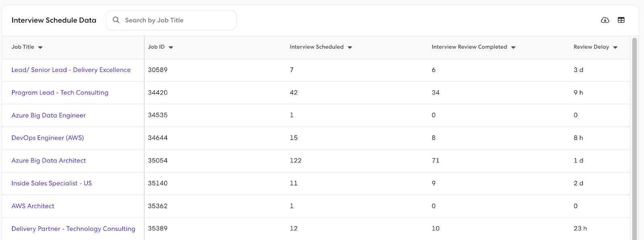Click the vertical table scrollbar
The width and height of the screenshot is (644, 240).
coord(634,139)
